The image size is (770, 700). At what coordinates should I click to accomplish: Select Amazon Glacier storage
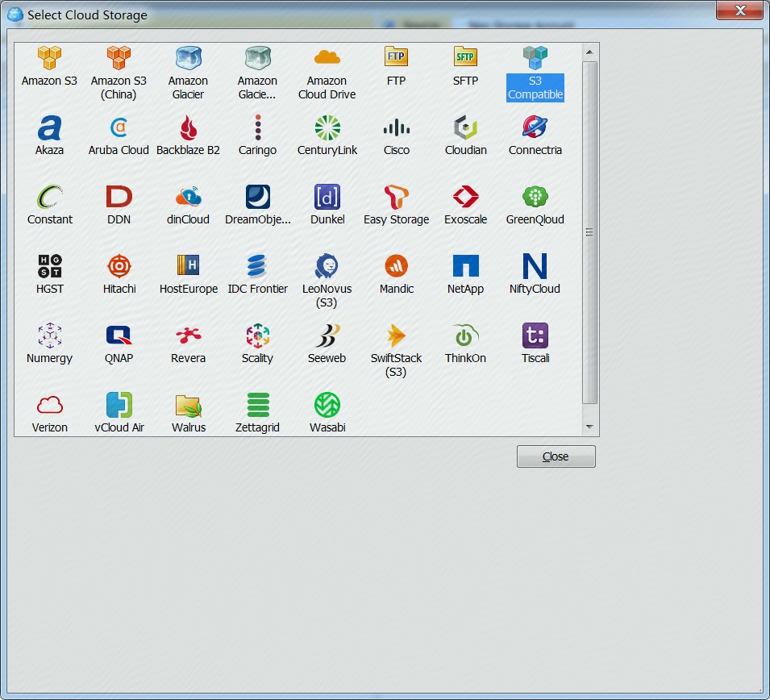(x=189, y=58)
